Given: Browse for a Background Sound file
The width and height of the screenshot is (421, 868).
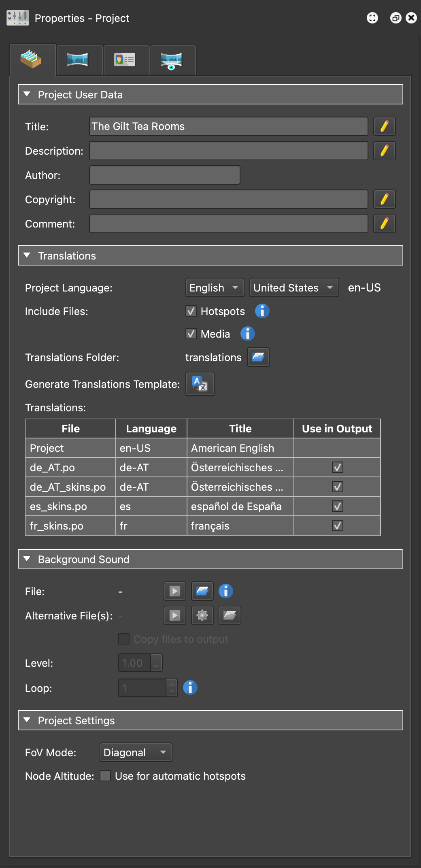Looking at the screenshot, I should [x=202, y=591].
